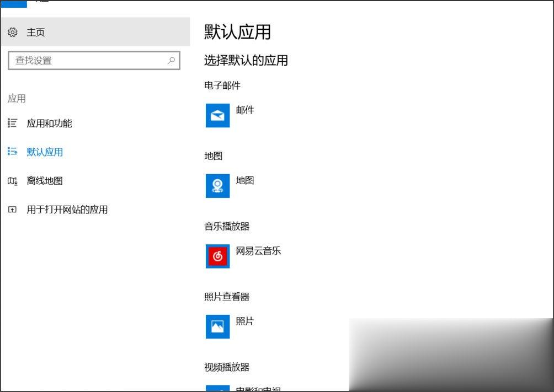
Task: Click the search magnifier in the settings search box
Action: point(171,60)
